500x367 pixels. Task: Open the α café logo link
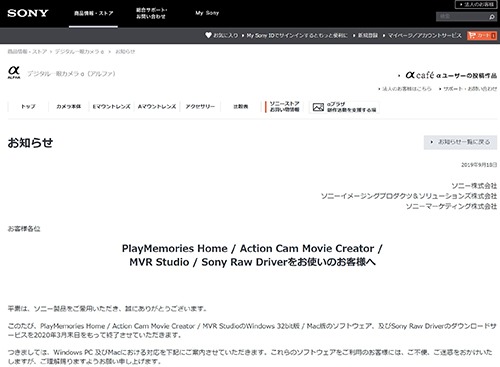tap(420, 75)
